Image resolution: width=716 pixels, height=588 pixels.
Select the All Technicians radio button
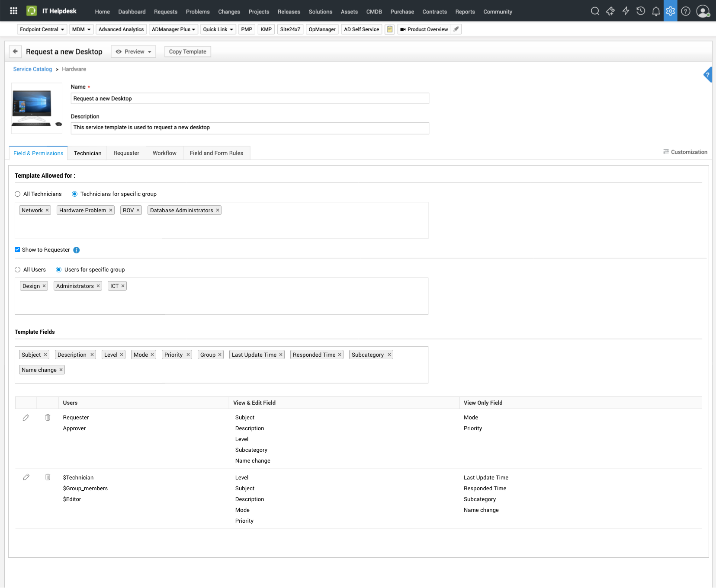(18, 194)
